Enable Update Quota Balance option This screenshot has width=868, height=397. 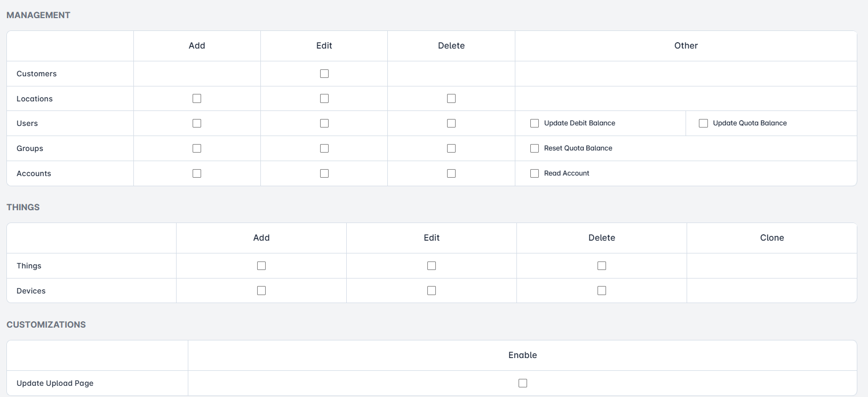tap(703, 123)
